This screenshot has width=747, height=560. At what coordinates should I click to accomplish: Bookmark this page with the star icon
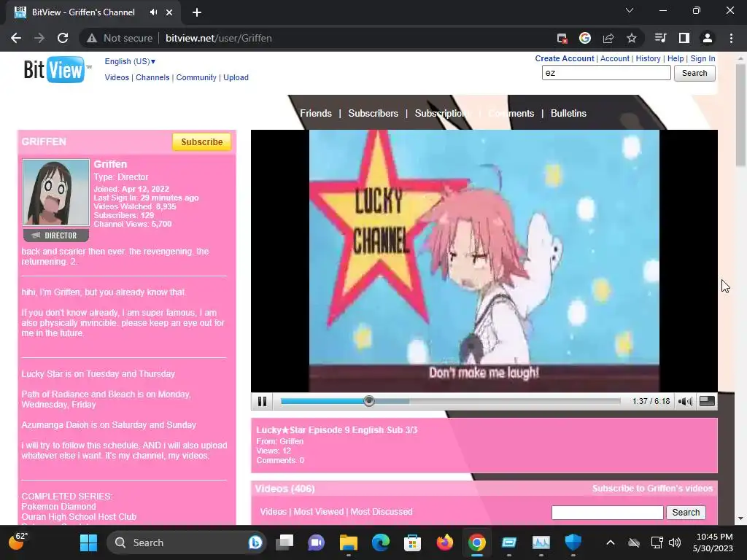pyautogui.click(x=632, y=38)
